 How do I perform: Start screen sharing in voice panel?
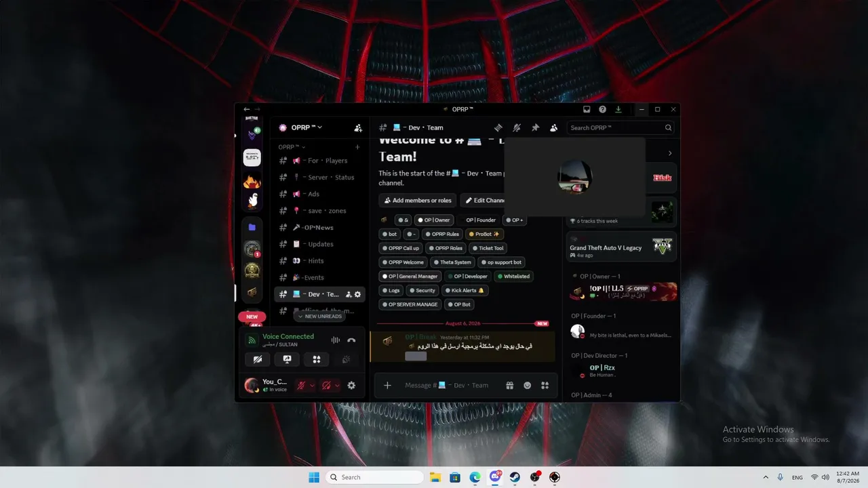pyautogui.click(x=287, y=359)
